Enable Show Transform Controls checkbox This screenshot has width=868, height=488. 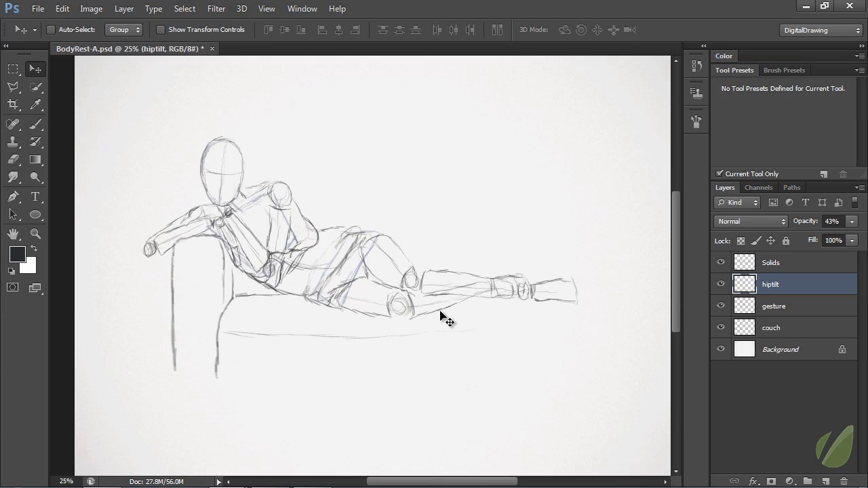pos(161,30)
